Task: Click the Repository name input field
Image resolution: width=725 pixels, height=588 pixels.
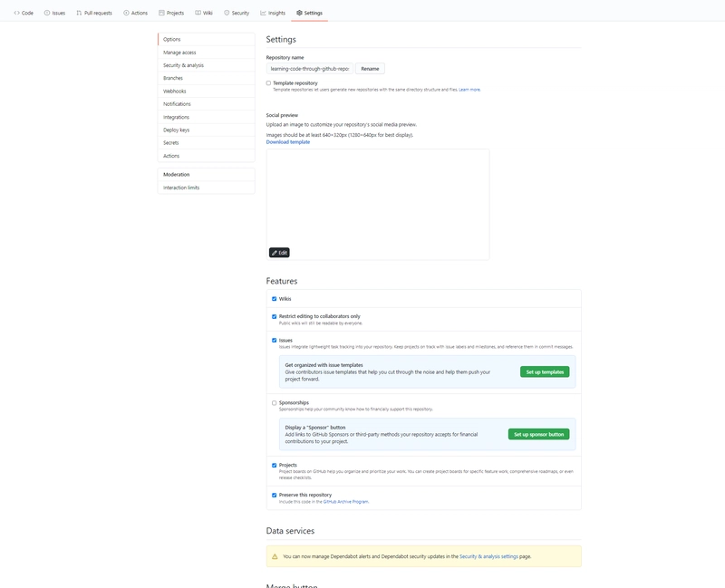Action: pos(310,69)
